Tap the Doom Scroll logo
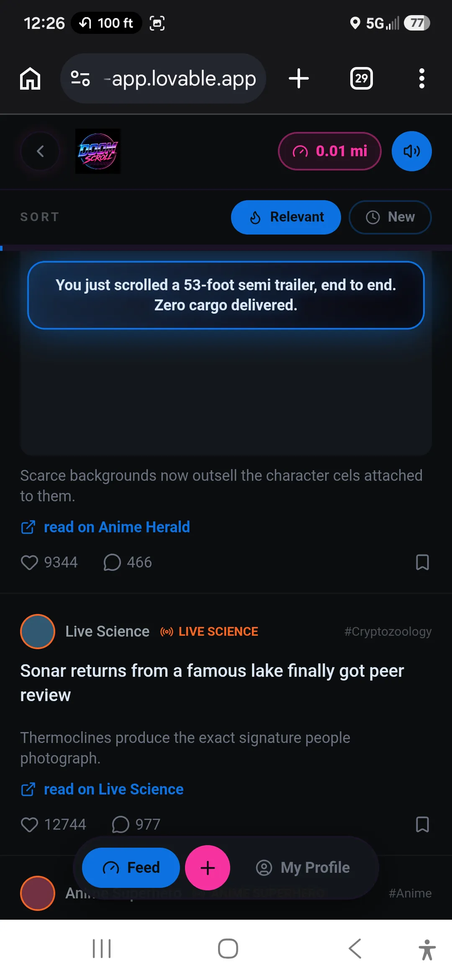 pos(98,151)
